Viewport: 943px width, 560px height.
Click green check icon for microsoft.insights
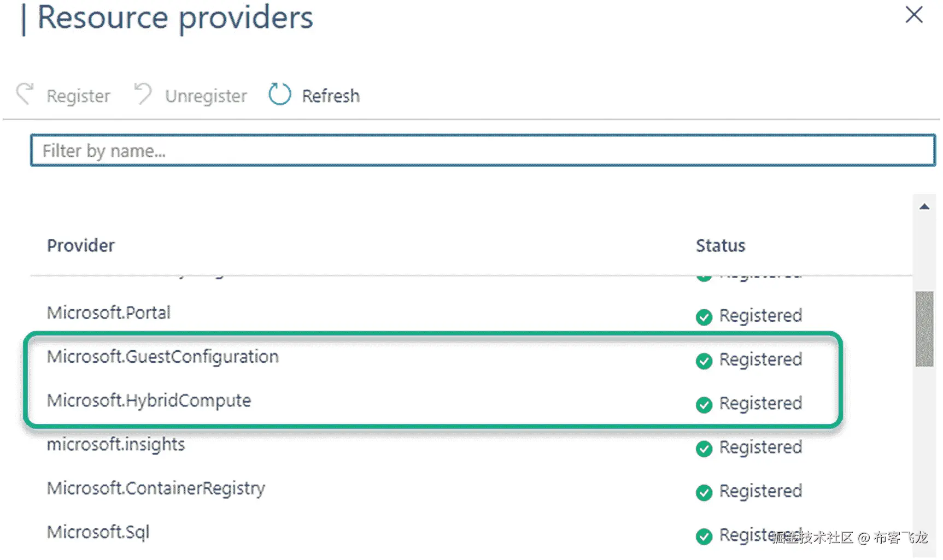pyautogui.click(x=704, y=449)
